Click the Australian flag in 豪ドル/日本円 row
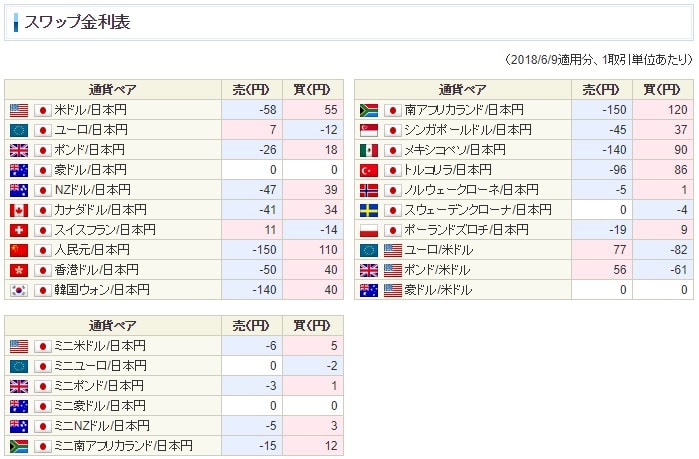 click(19, 170)
